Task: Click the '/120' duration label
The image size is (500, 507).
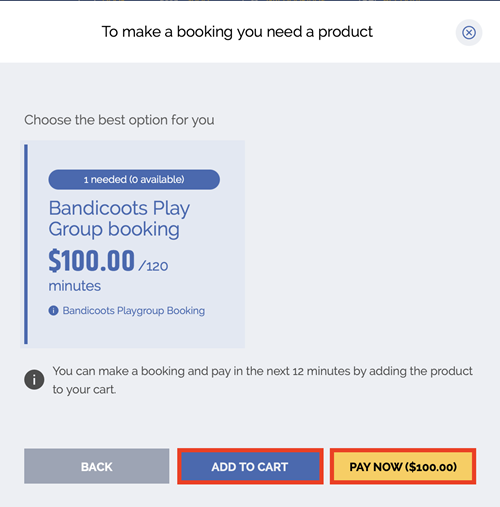Action: coord(153,266)
